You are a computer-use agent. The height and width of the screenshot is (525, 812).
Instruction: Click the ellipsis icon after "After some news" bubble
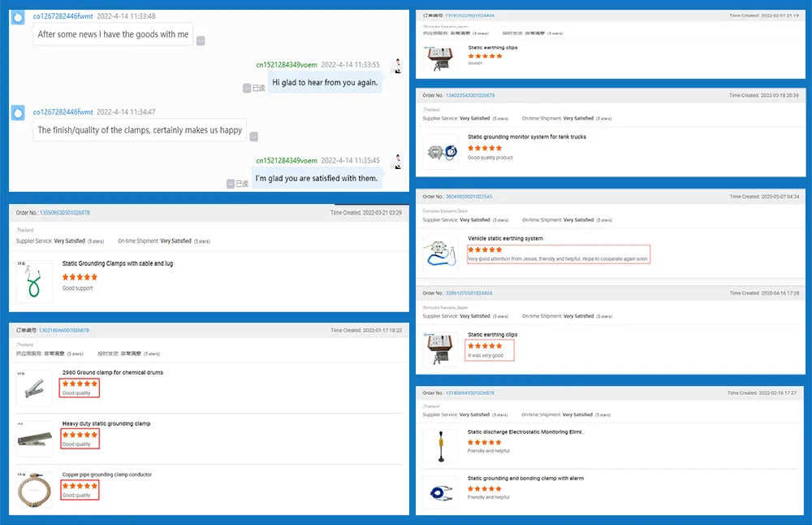click(x=201, y=41)
